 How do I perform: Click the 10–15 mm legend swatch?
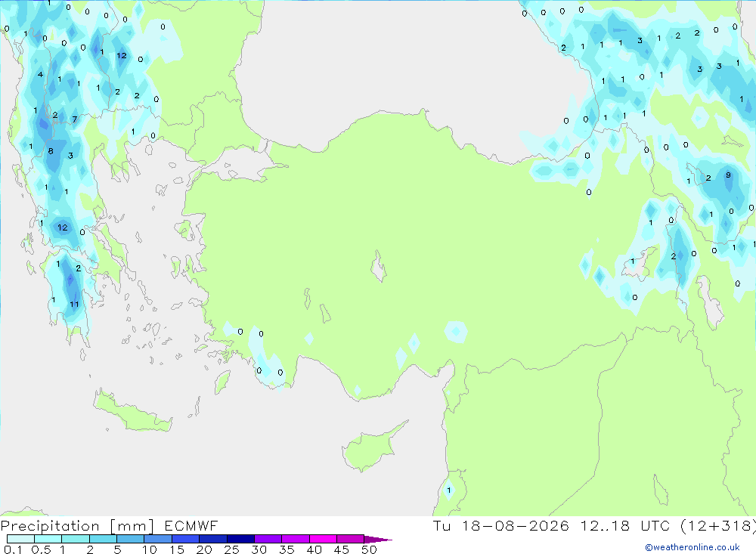point(158,539)
